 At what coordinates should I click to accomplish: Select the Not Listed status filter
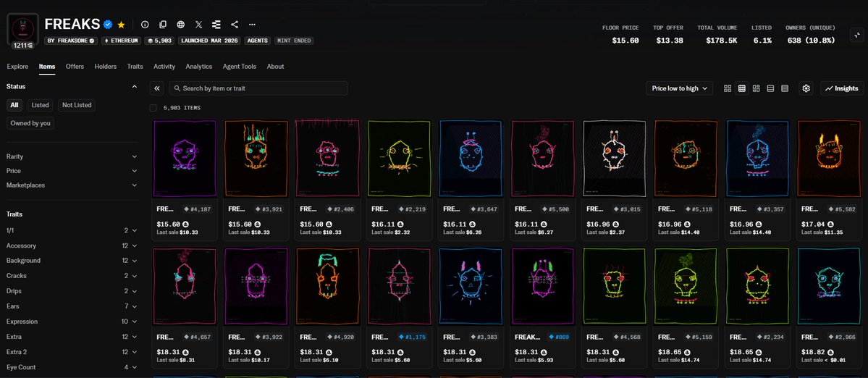tap(77, 105)
